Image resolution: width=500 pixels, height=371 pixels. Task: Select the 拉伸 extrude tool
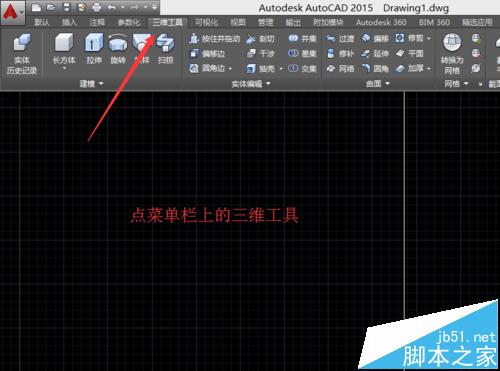click(x=94, y=48)
